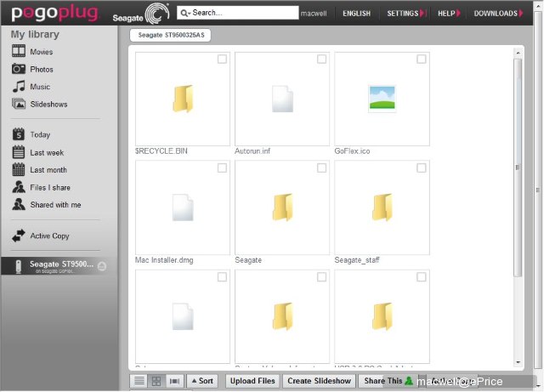Click the macwell username
Screen dimensions: 544x392
[314, 14]
